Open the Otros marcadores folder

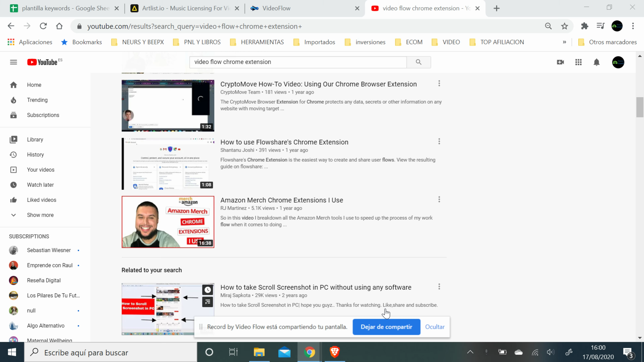click(607, 42)
